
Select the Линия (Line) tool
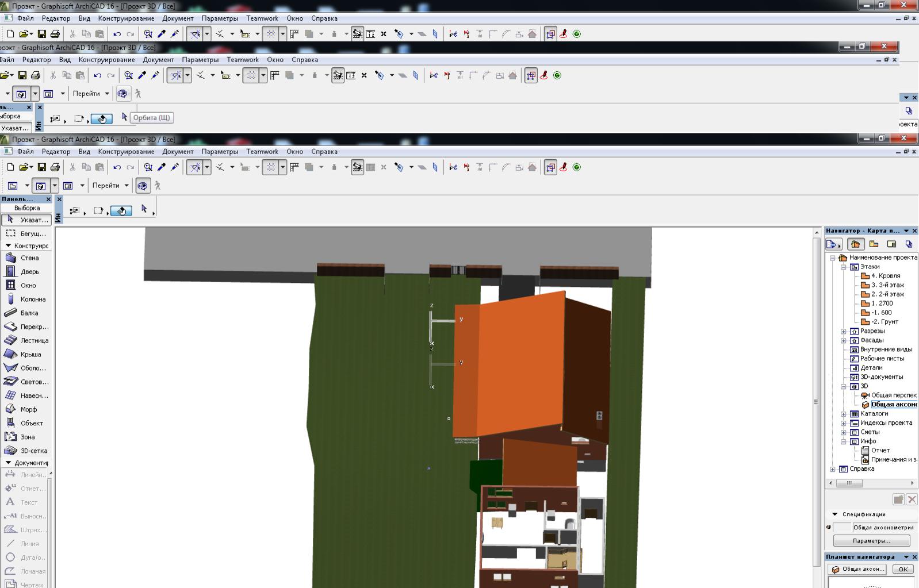(x=24, y=544)
